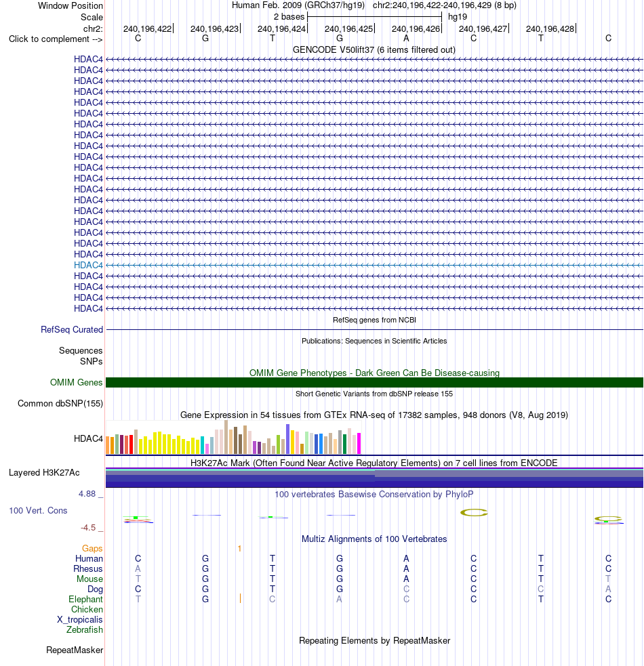644x666 pixels.
Task: Click the 4.88 upper scale value
Action: pyautogui.click(x=87, y=494)
